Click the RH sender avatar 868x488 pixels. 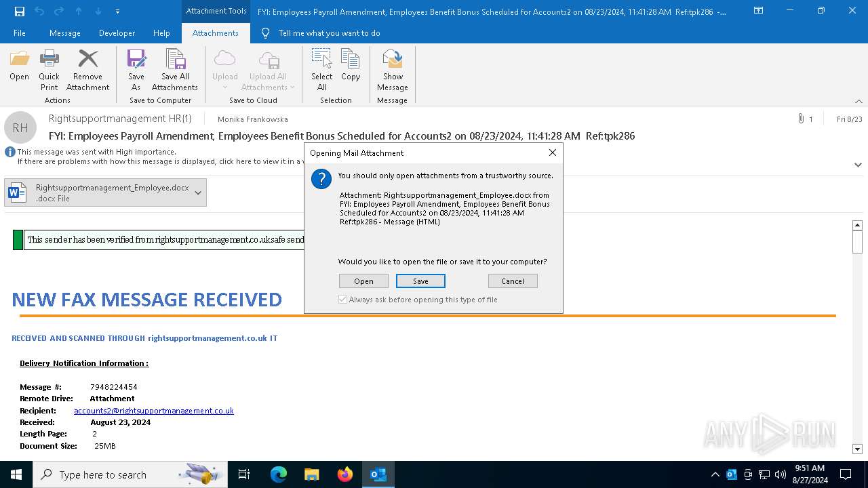coord(20,127)
